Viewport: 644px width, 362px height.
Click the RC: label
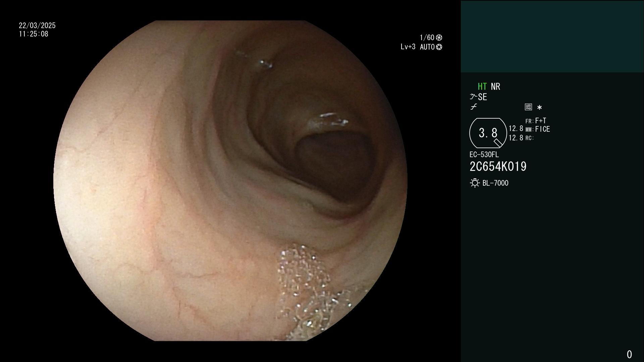(530, 138)
